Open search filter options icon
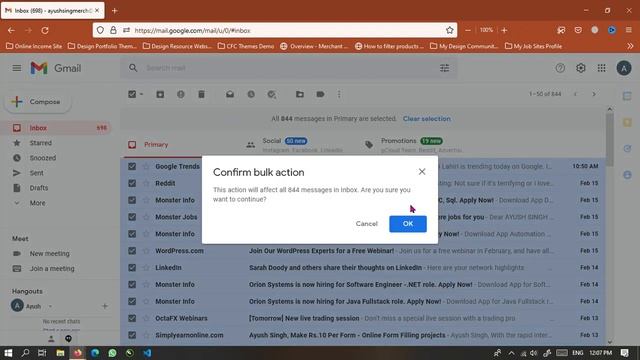The height and width of the screenshot is (360, 640). click(444, 68)
